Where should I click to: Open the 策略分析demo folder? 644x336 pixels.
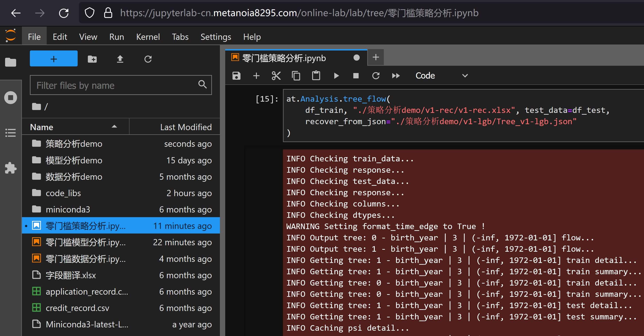(74, 144)
